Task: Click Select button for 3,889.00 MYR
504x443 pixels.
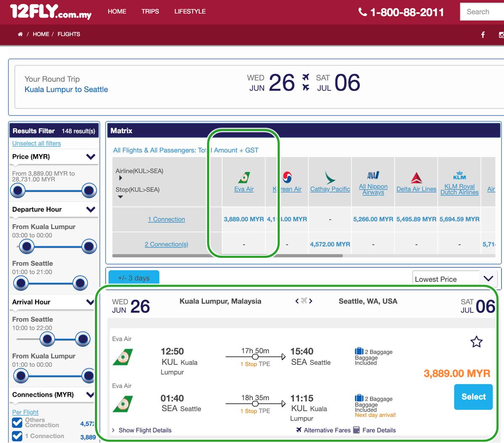Action: pos(473,397)
